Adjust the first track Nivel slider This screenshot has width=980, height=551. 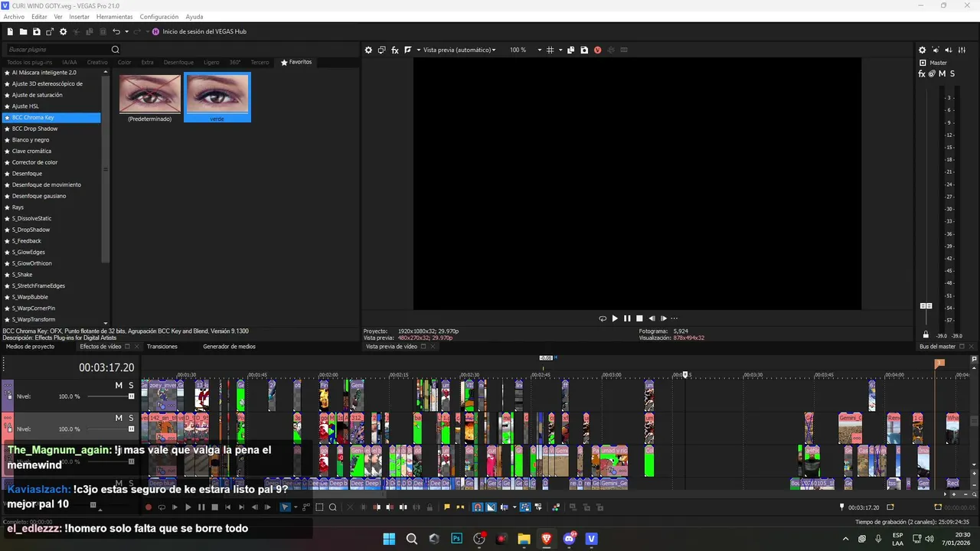coord(131,396)
